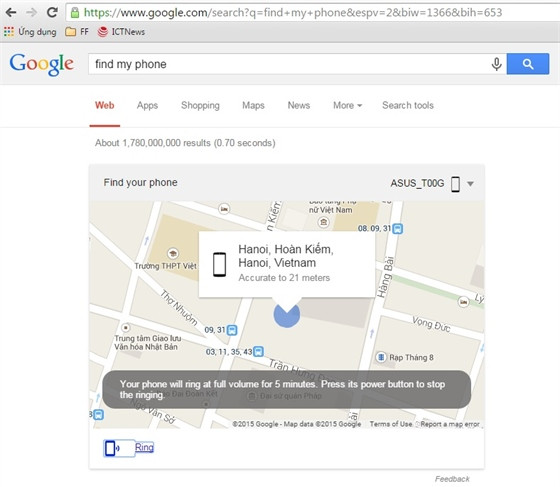560x487 pixels.
Task: Click the Thợ Nhuộm street label
Action: (179, 307)
